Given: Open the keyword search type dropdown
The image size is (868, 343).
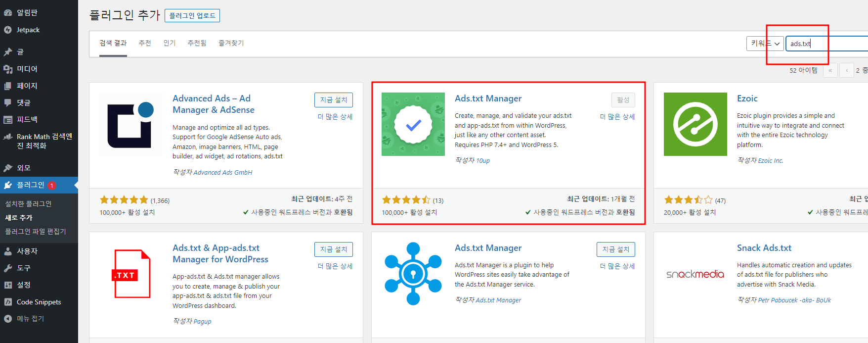Looking at the screenshot, I should coord(765,44).
